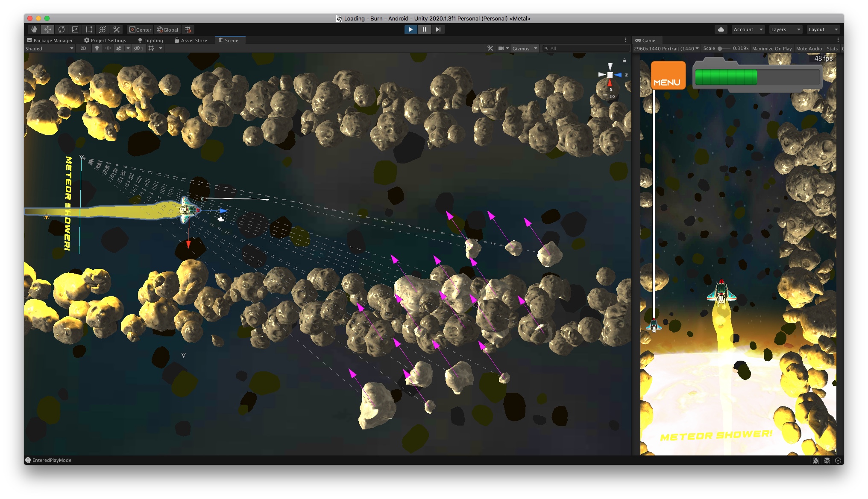Toggle 2D scene view mode

[x=83, y=48]
